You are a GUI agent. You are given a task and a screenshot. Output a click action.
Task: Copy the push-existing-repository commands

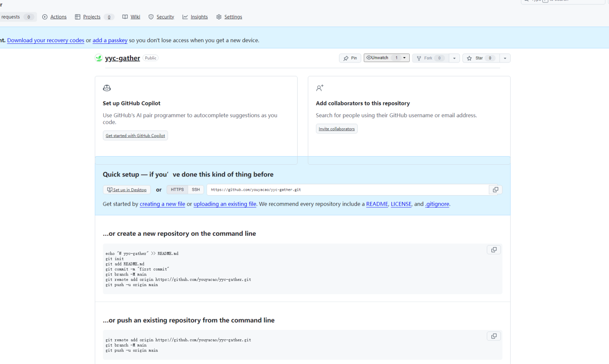click(x=494, y=336)
